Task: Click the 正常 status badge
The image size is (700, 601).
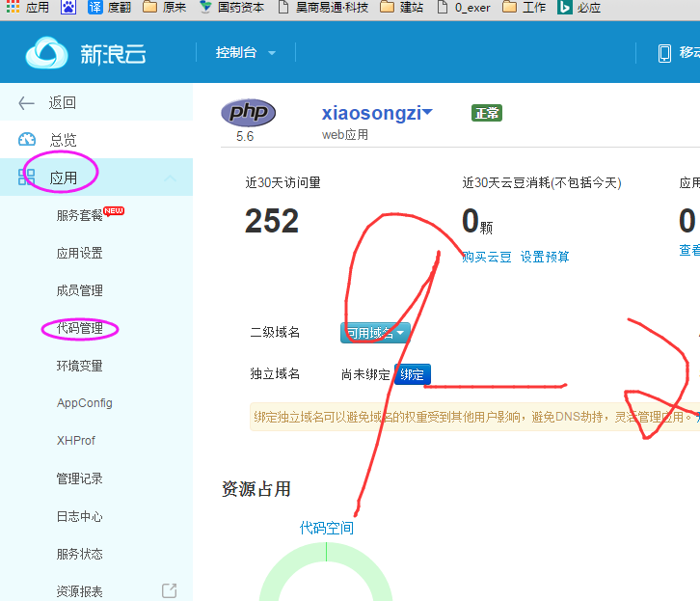Action: (487, 113)
